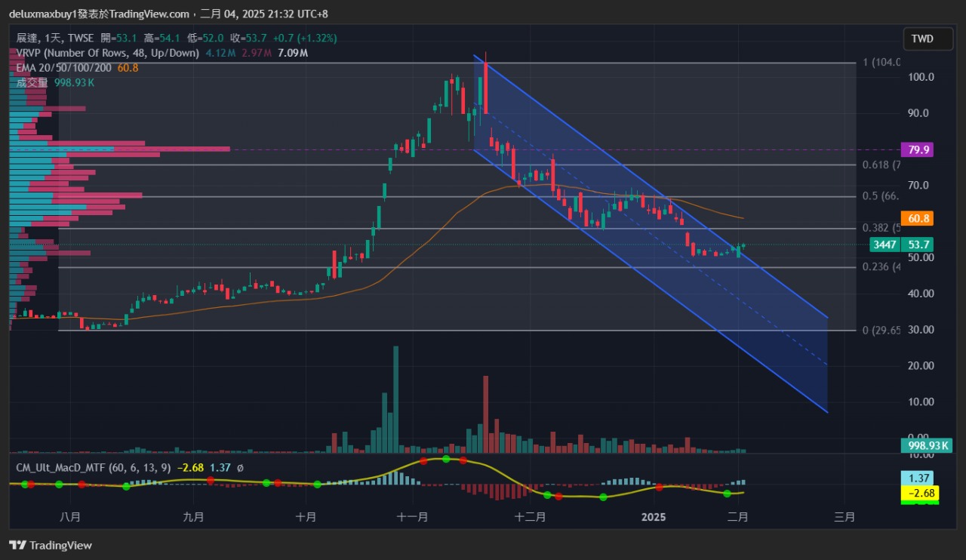
Task: Click the 三月 label on time axis
Action: pos(844,517)
